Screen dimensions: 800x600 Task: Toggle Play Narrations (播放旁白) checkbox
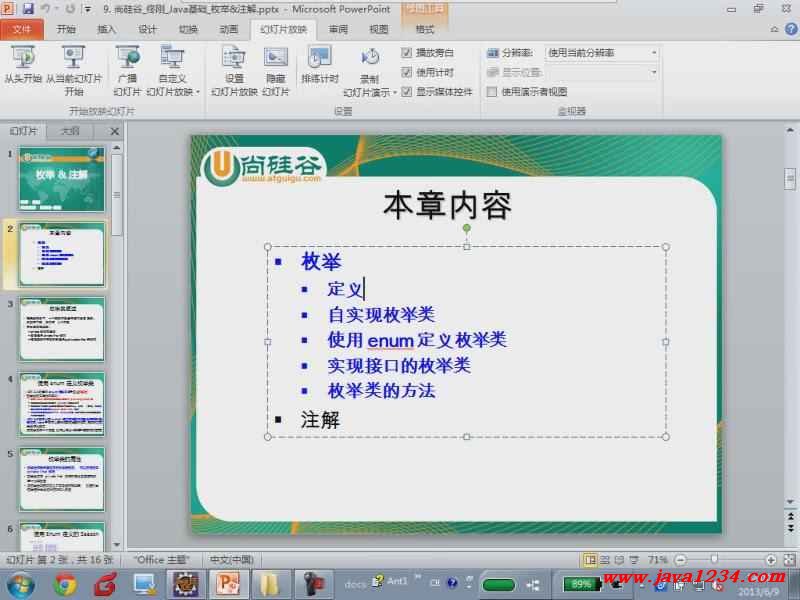coord(407,53)
